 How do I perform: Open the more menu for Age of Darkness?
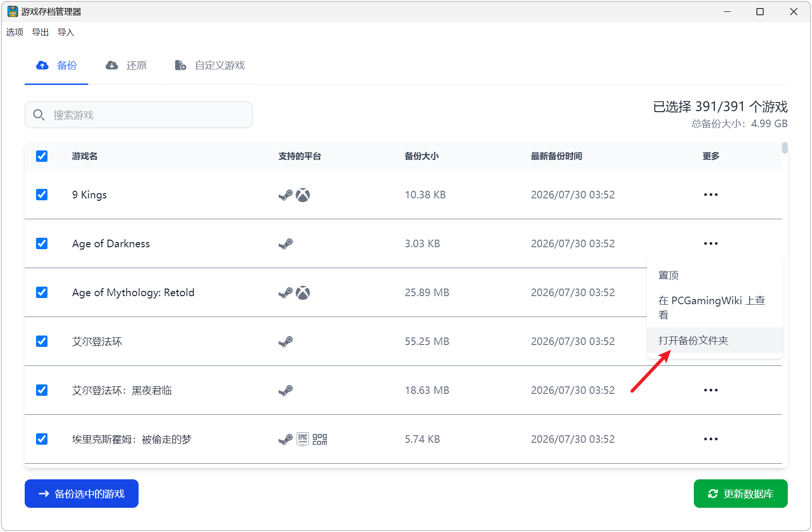click(711, 243)
